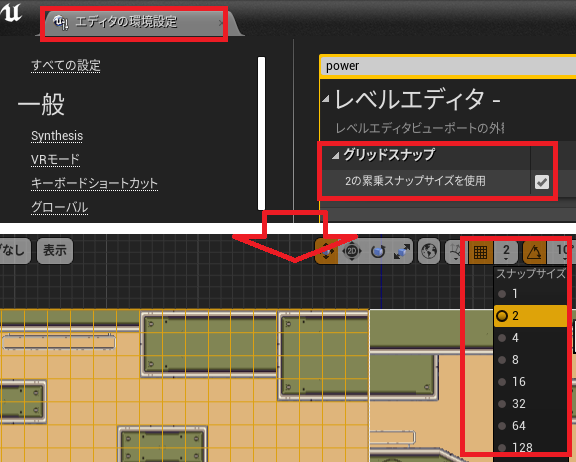Viewport: 576px width, 462px height.
Task: Open すべての設定 link
Action: (x=65, y=65)
